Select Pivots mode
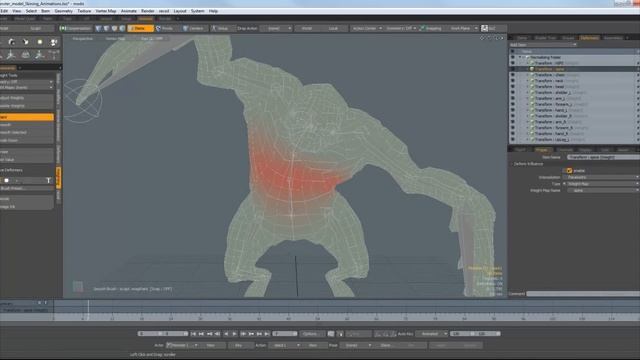This screenshot has width=640, height=360. point(165,28)
